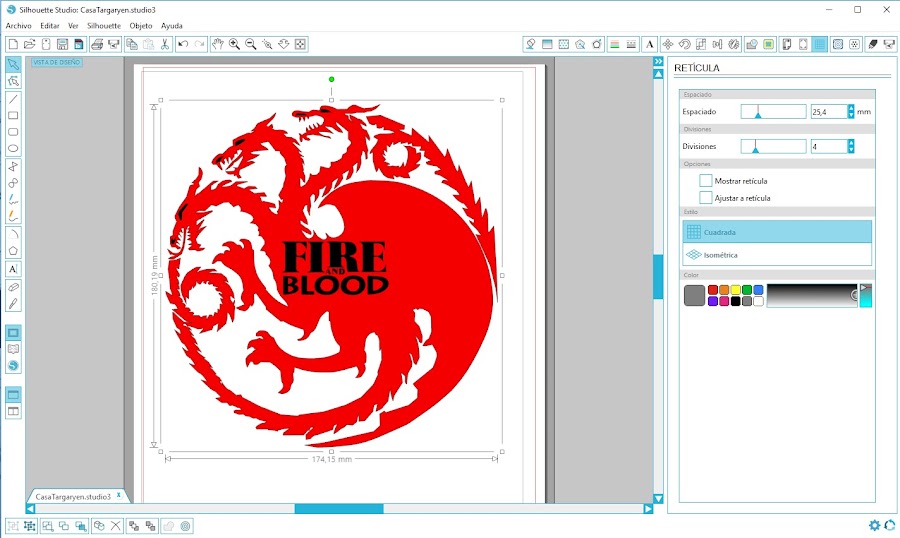Choose the Eraser tool
The height and width of the screenshot is (538, 900).
click(x=13, y=287)
